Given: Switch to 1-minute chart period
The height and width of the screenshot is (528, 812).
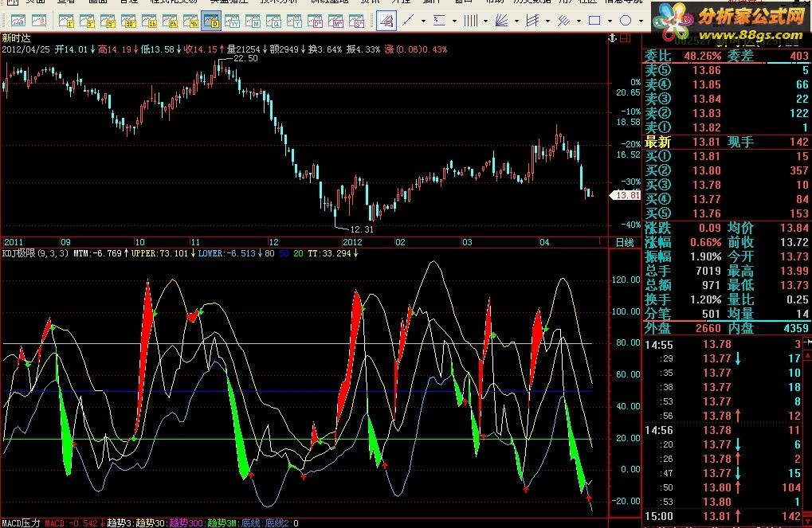Looking at the screenshot, I should (66, 21).
